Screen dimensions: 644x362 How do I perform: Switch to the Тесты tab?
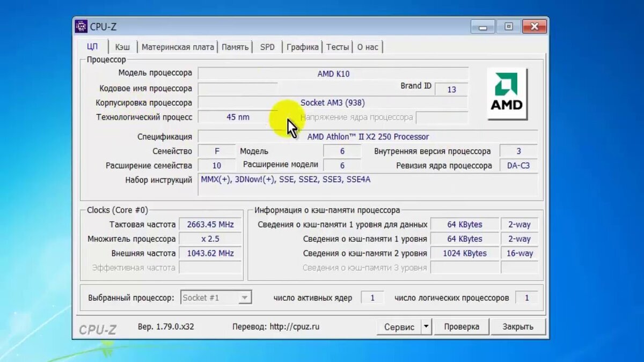[x=338, y=47]
